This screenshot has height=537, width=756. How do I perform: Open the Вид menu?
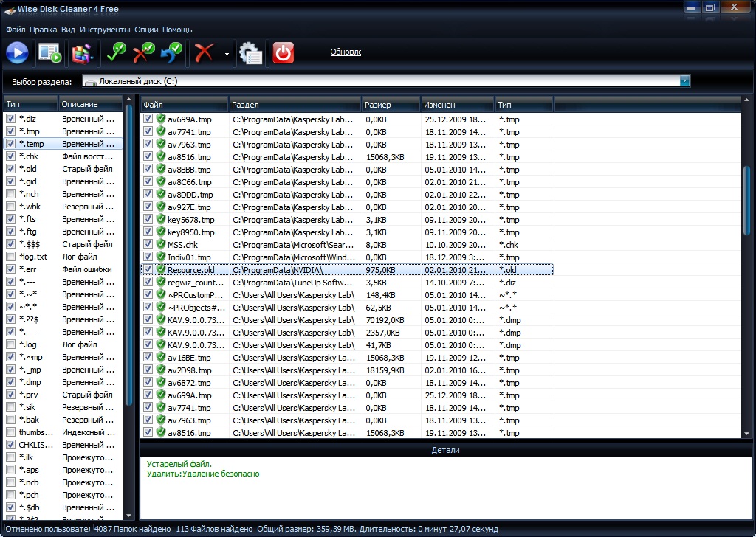[x=68, y=30]
